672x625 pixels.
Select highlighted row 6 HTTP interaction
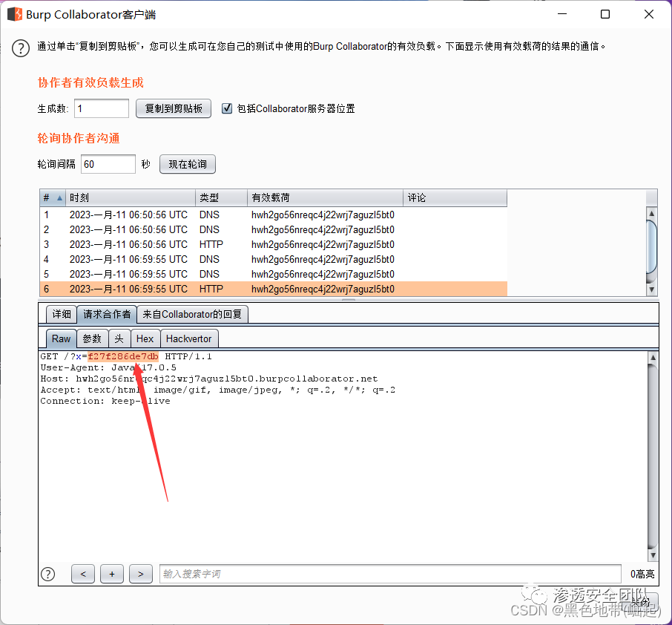click(x=274, y=289)
